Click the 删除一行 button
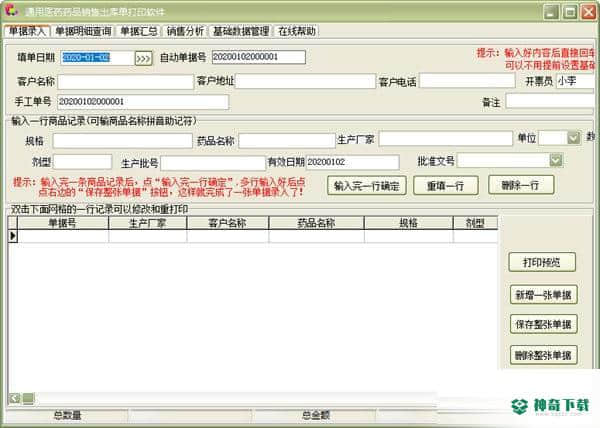 [521, 185]
